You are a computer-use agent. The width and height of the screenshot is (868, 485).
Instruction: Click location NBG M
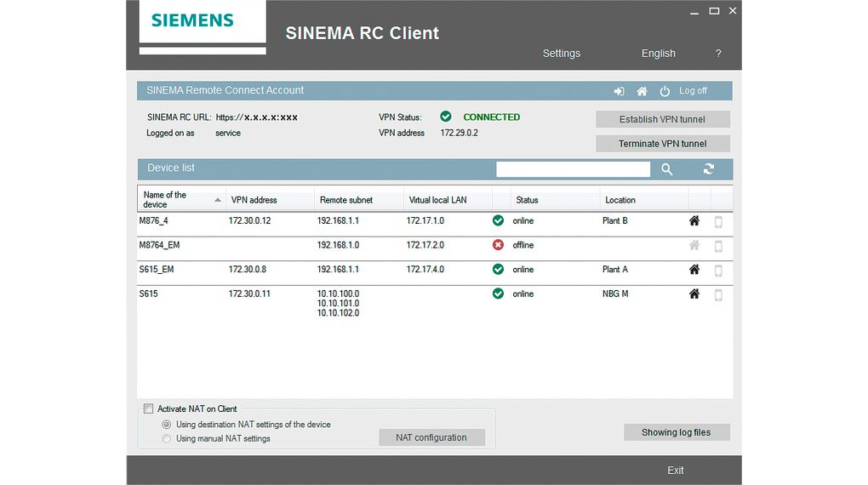point(615,294)
